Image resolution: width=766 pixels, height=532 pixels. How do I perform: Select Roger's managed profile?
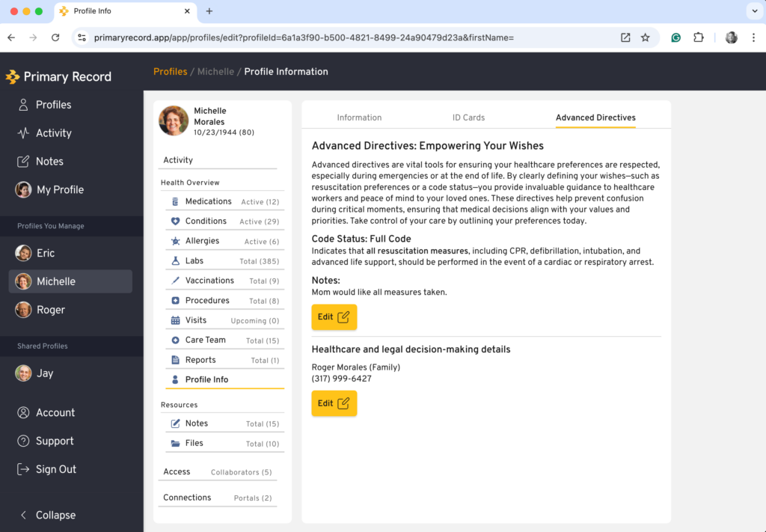coord(70,310)
